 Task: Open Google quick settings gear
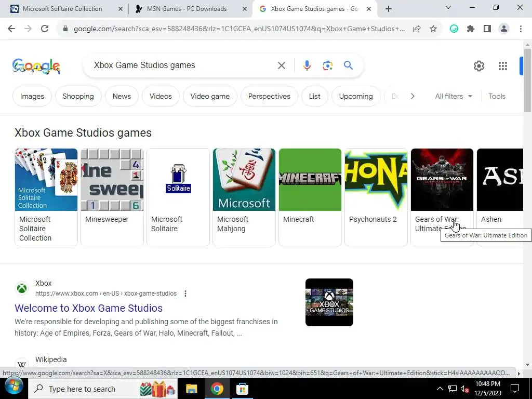479,66
